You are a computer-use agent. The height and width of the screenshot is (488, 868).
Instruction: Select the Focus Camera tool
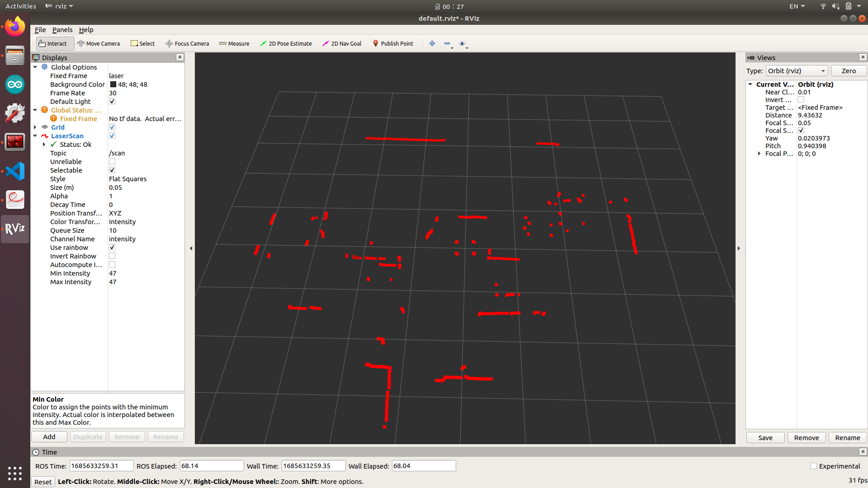tap(187, 43)
